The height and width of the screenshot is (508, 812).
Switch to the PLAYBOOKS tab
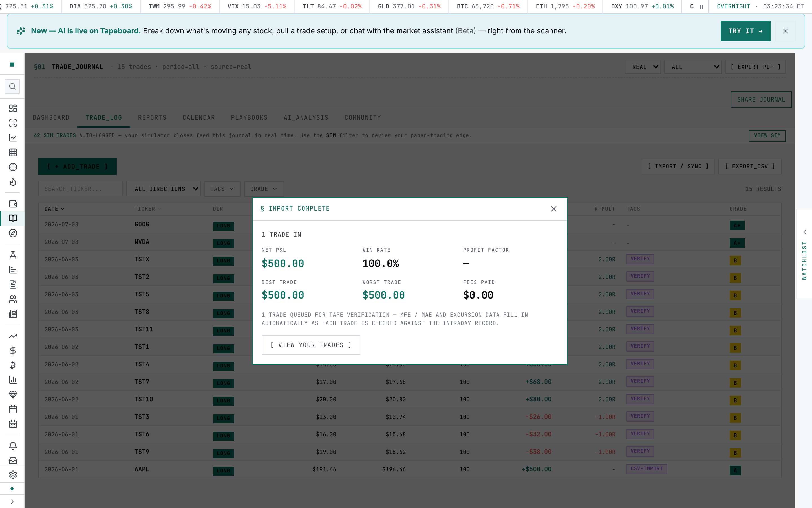249,118
